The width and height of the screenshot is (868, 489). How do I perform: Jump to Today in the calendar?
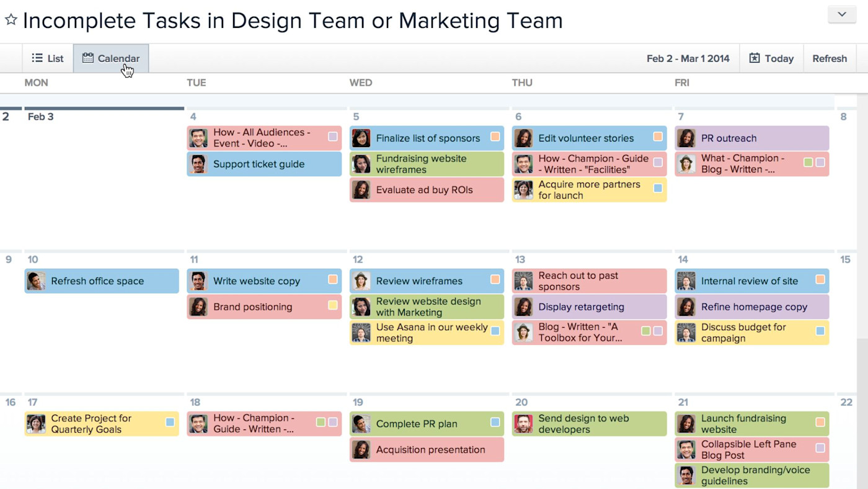pos(771,58)
